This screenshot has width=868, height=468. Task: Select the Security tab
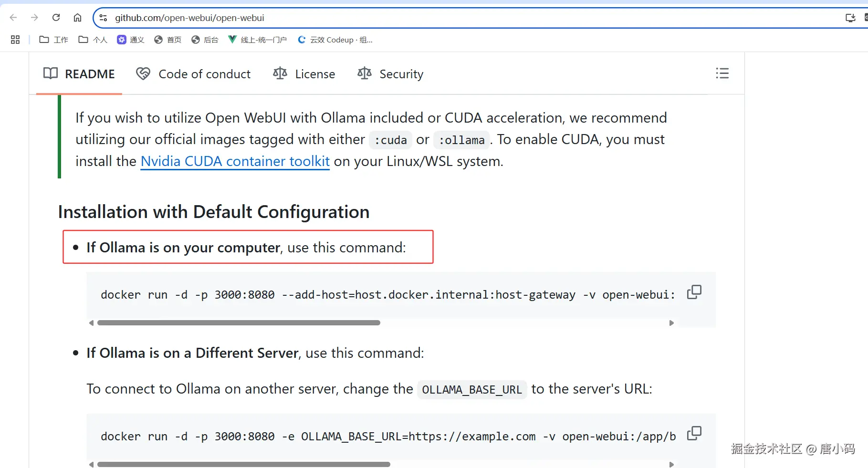click(x=390, y=73)
